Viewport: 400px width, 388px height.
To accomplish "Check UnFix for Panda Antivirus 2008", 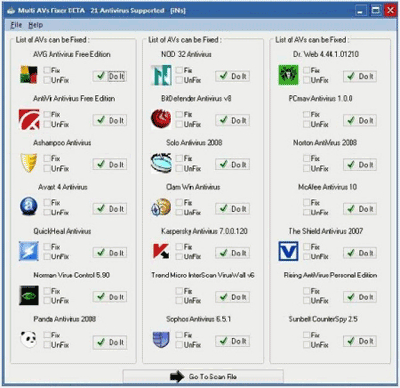I will coord(47,345).
